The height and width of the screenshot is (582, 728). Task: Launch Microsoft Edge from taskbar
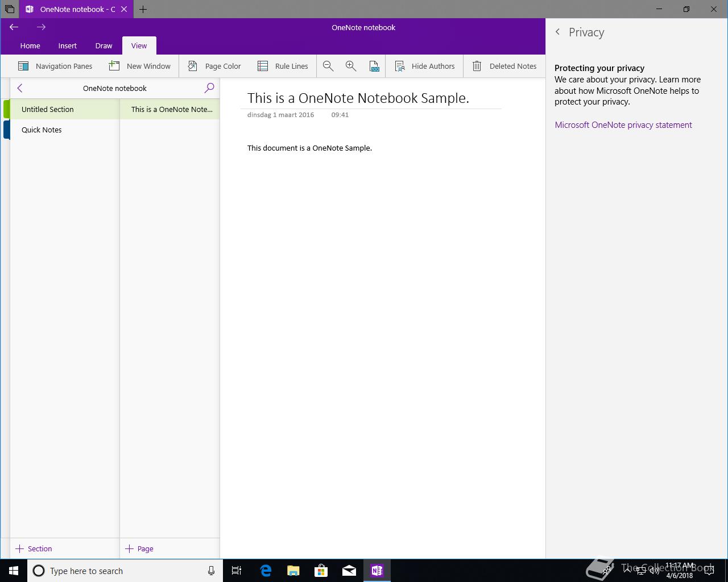point(266,571)
